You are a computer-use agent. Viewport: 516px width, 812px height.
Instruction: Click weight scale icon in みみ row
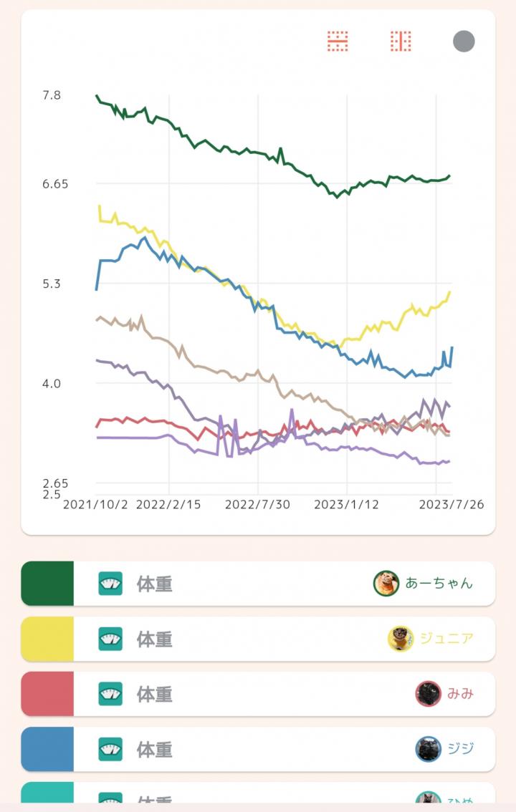[x=110, y=694]
